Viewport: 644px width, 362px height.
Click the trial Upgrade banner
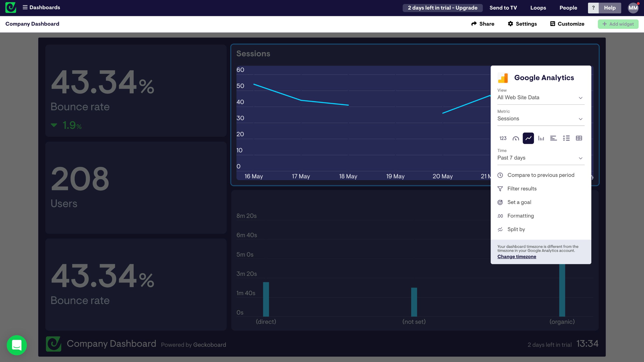pyautogui.click(x=443, y=8)
